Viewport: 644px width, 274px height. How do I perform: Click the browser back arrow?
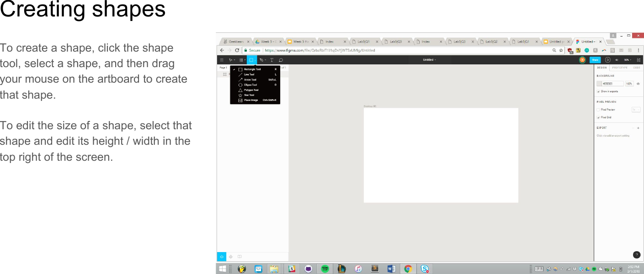coord(222,50)
